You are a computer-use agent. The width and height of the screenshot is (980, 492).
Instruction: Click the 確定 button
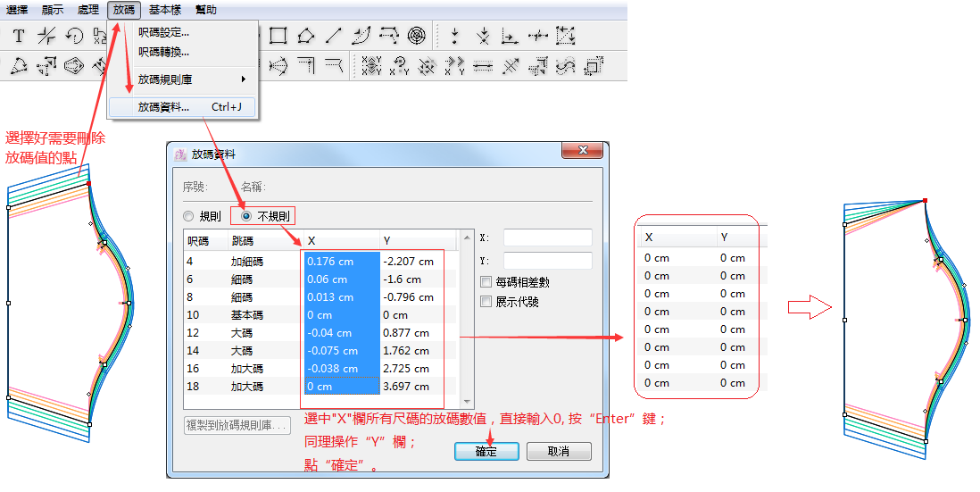click(486, 452)
